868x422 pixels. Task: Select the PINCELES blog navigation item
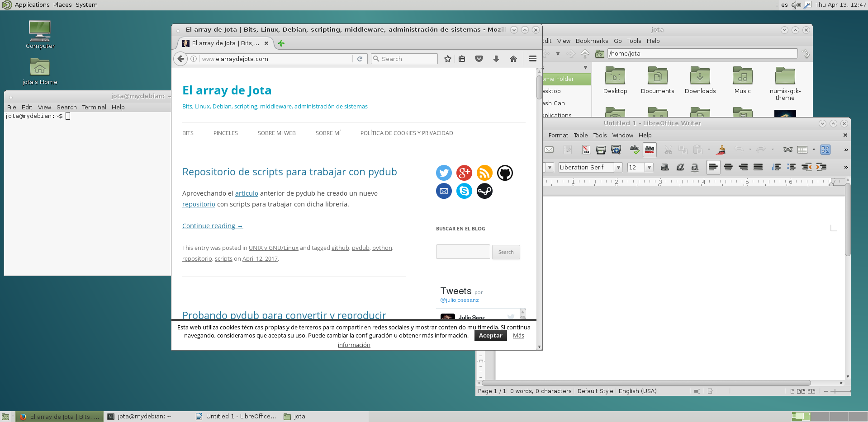tap(226, 133)
